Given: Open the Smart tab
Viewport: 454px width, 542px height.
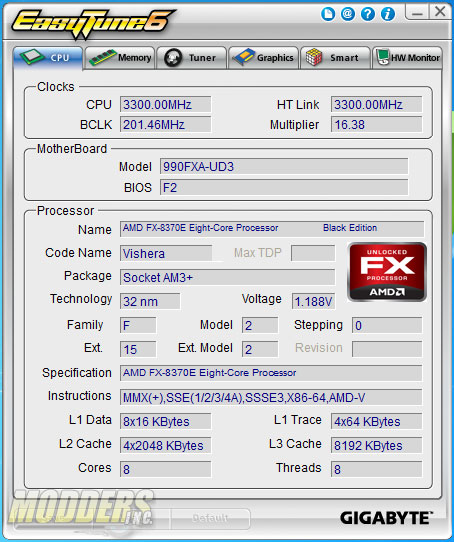Looking at the screenshot, I should click(335, 58).
